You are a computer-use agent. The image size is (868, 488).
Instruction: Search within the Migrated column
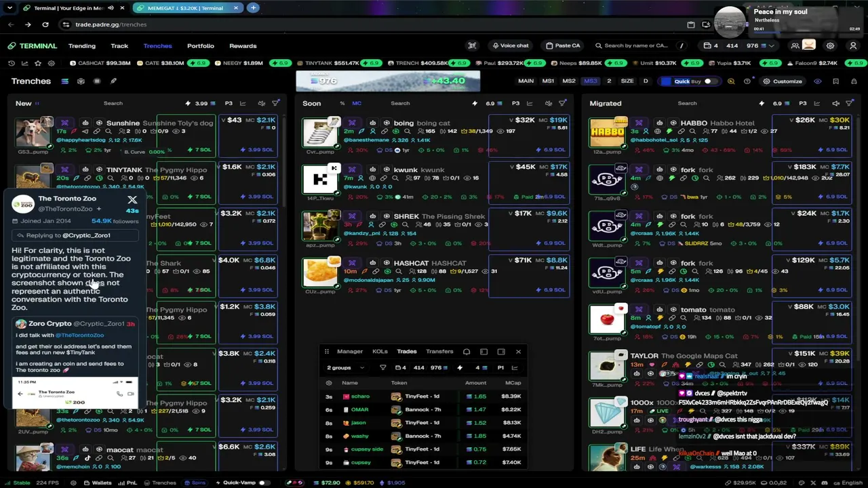(x=687, y=104)
